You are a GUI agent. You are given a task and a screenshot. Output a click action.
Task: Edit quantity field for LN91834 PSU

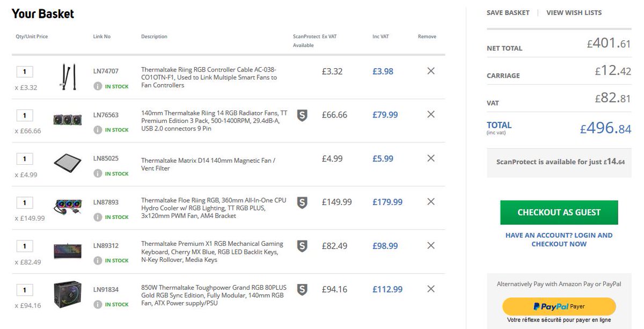tap(25, 290)
